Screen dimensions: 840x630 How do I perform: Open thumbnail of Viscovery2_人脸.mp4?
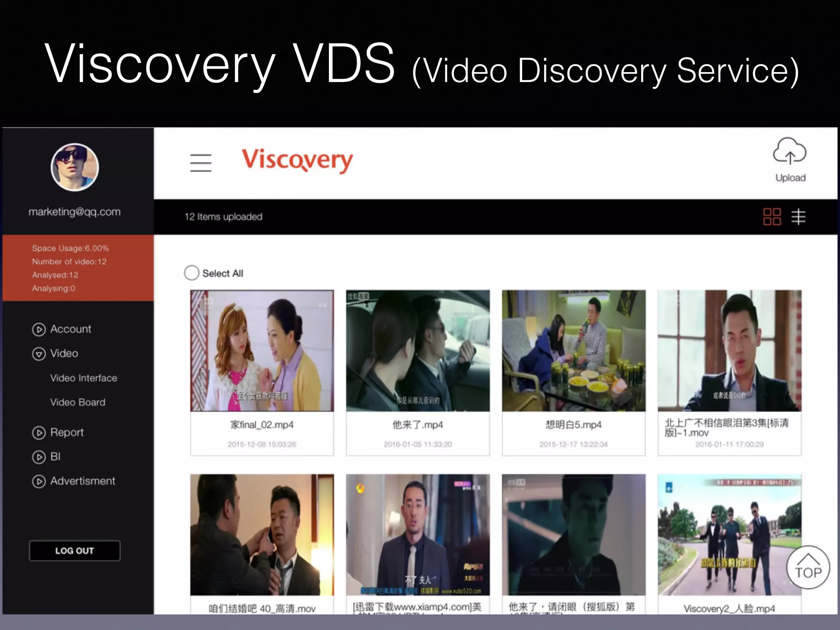pos(730,535)
